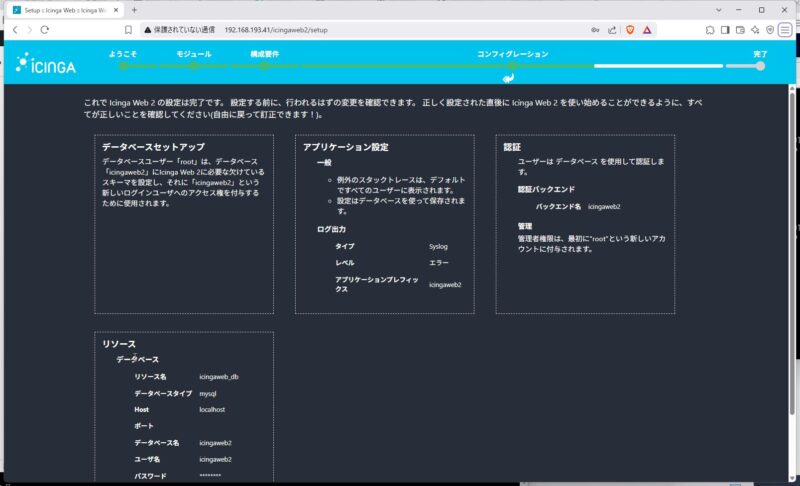Click the 認証バックエンド subheading
This screenshot has width=800, height=486.
(x=546, y=189)
